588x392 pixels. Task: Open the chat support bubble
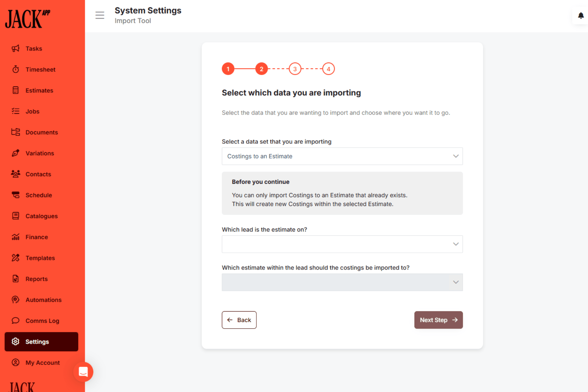tap(83, 371)
